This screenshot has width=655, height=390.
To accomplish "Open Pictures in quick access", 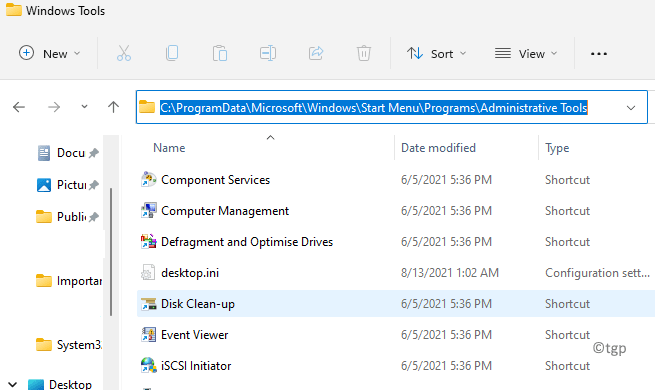I will pos(67,185).
